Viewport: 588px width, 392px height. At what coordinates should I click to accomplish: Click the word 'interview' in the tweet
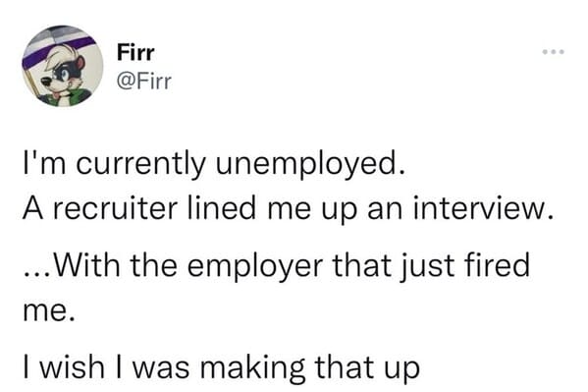483,208
